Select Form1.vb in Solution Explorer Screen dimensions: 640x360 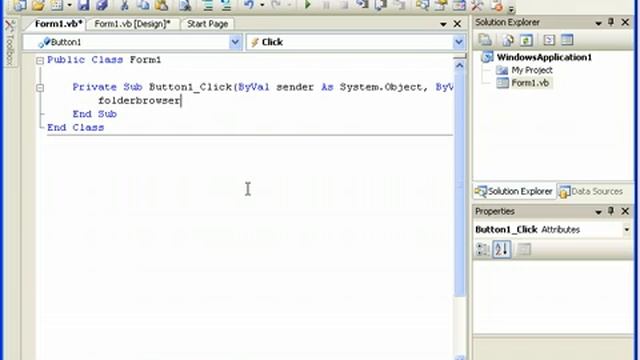point(530,83)
